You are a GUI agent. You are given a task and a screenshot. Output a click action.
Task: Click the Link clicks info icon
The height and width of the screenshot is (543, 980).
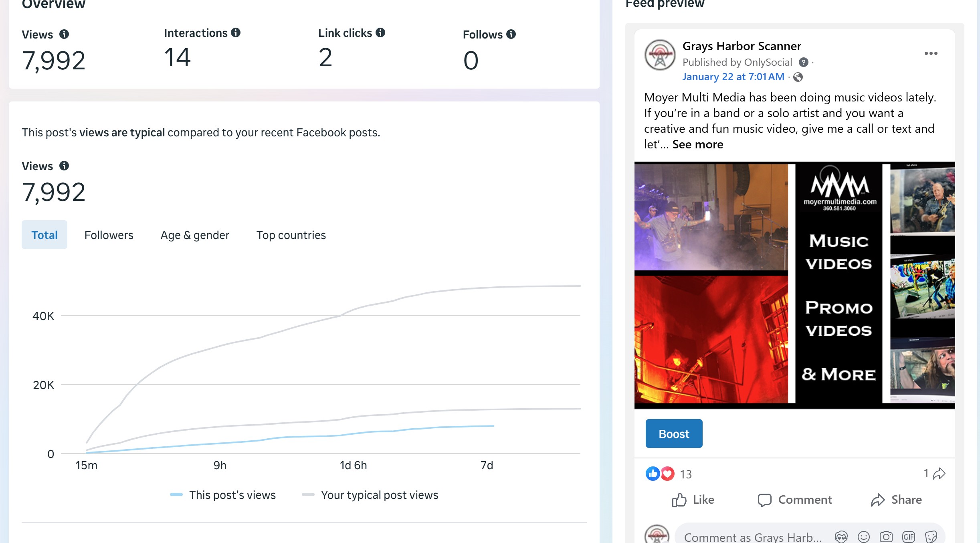(380, 32)
